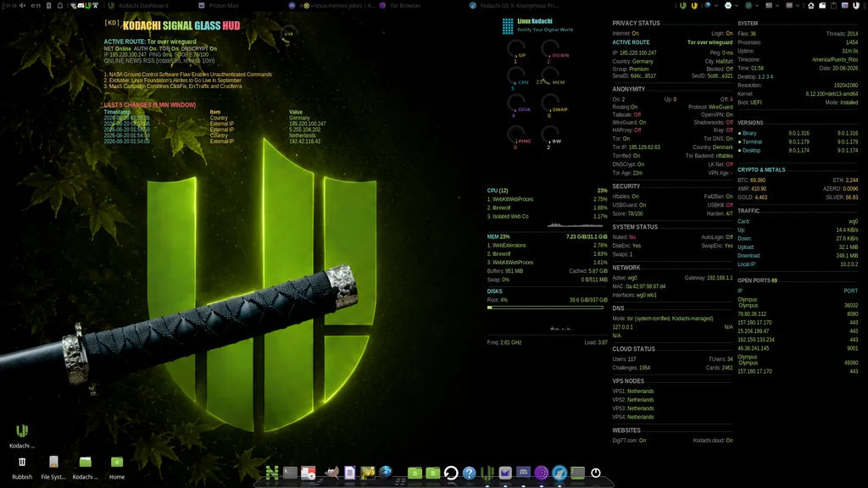Open the green home folder in the dock
The height and width of the screenshot is (488, 868).
pyautogui.click(x=415, y=473)
